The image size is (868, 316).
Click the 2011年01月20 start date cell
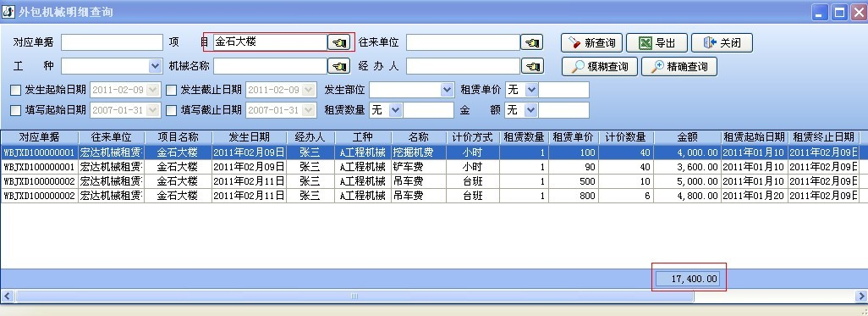tap(755, 196)
